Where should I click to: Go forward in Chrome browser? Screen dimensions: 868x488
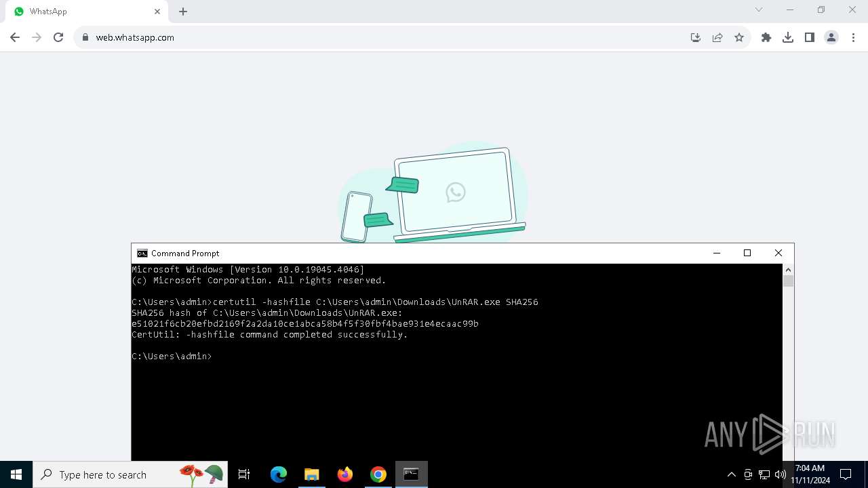(37, 37)
